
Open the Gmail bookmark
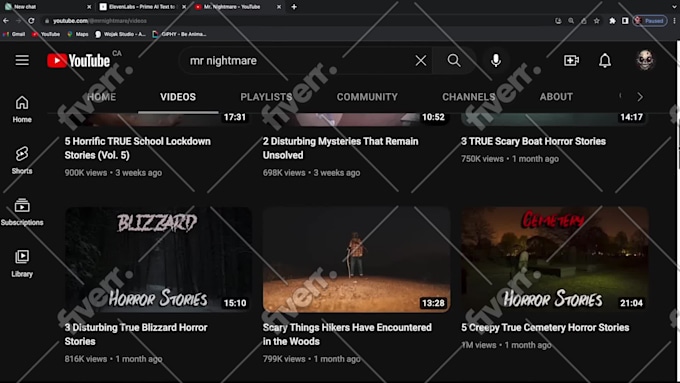[x=13, y=34]
